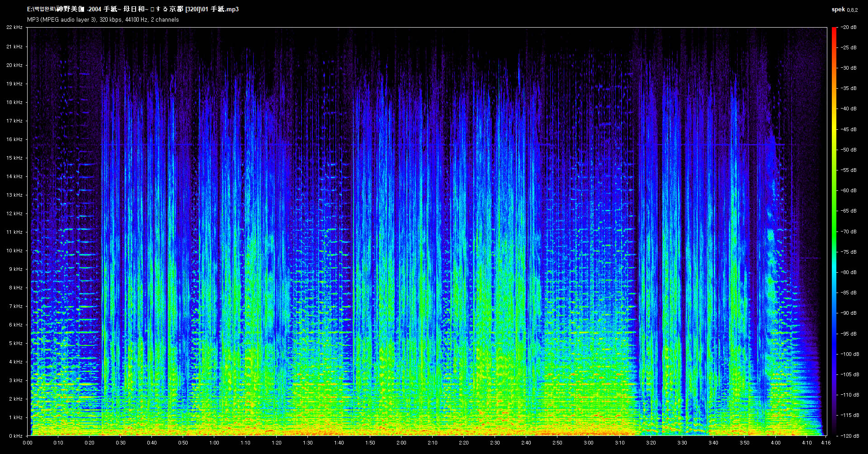
Task: Select the 6 kHz frequency axis label
Action: point(16,325)
